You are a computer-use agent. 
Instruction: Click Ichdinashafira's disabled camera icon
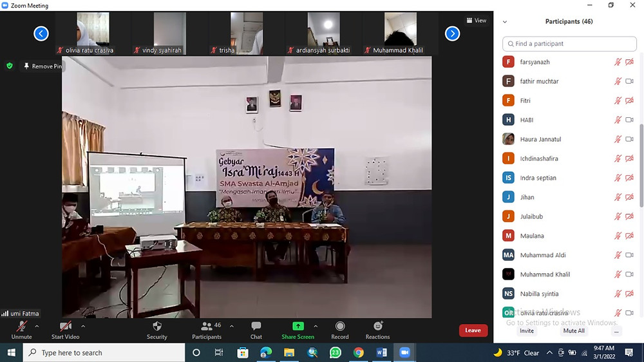(x=629, y=158)
